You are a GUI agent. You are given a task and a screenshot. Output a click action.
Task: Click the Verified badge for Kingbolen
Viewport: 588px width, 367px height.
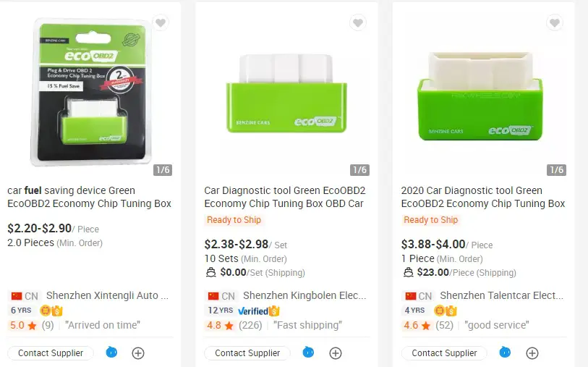(259, 311)
